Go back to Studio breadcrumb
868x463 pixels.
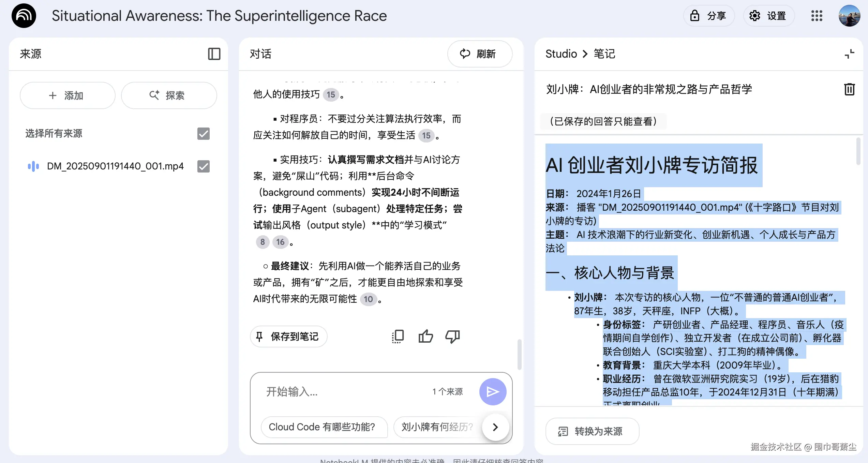[x=561, y=54]
